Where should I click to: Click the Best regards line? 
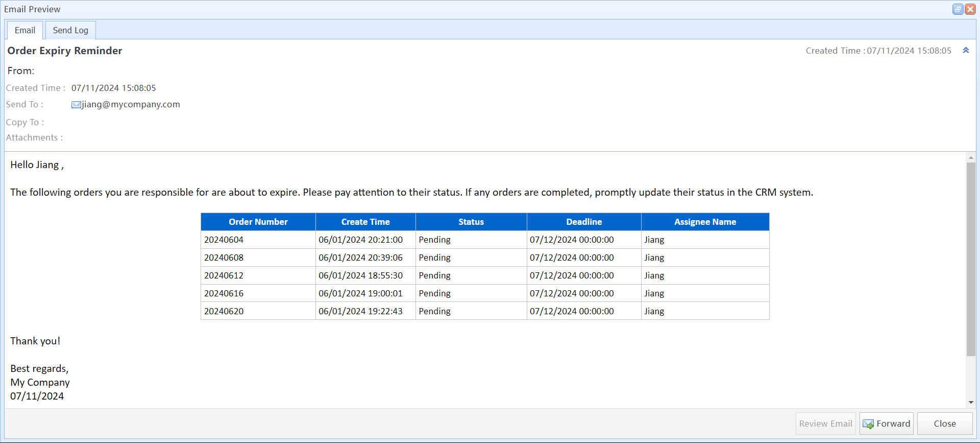point(39,368)
